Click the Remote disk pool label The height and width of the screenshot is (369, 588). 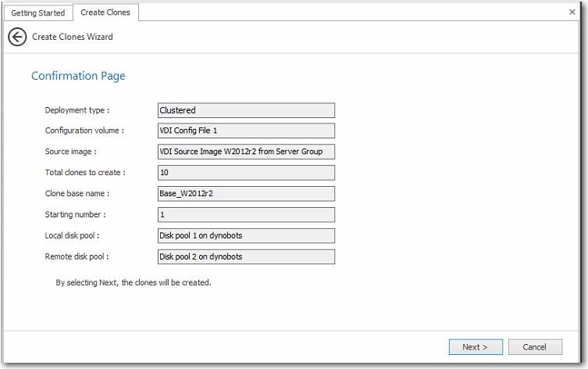click(77, 256)
